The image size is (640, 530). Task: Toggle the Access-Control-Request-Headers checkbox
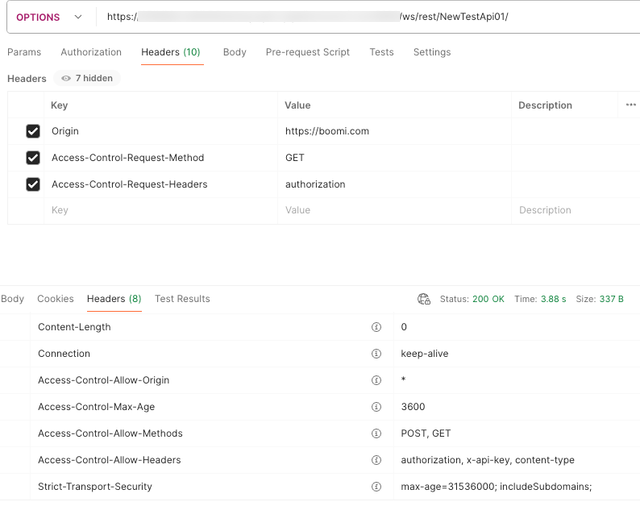coord(33,184)
